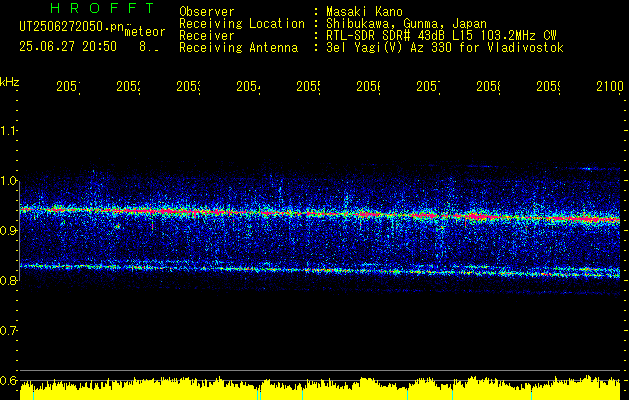The height and width of the screenshot is (400, 629).
Task: Click the date 25.06.27 20:50
Action: tap(68, 47)
